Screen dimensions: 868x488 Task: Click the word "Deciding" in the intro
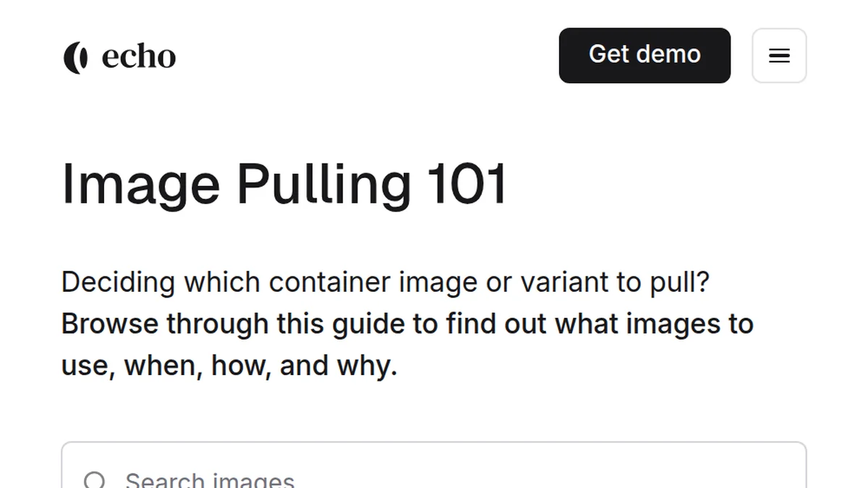coord(118,282)
